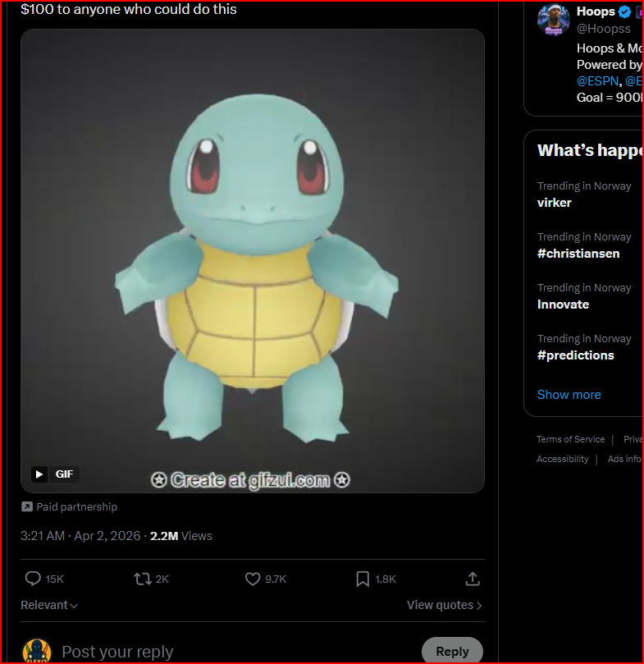644x664 pixels.
Task: Open Terms of Service footer link
Action: coord(570,439)
